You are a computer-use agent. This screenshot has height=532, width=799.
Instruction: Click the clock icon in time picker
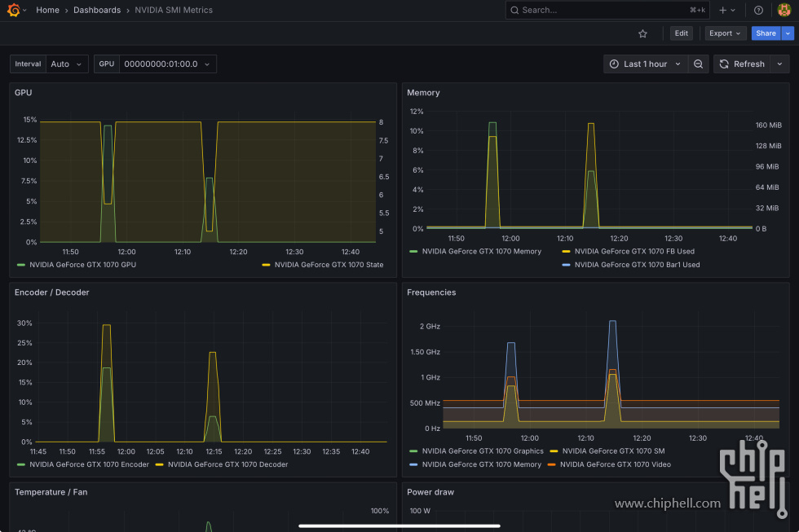[x=614, y=64]
